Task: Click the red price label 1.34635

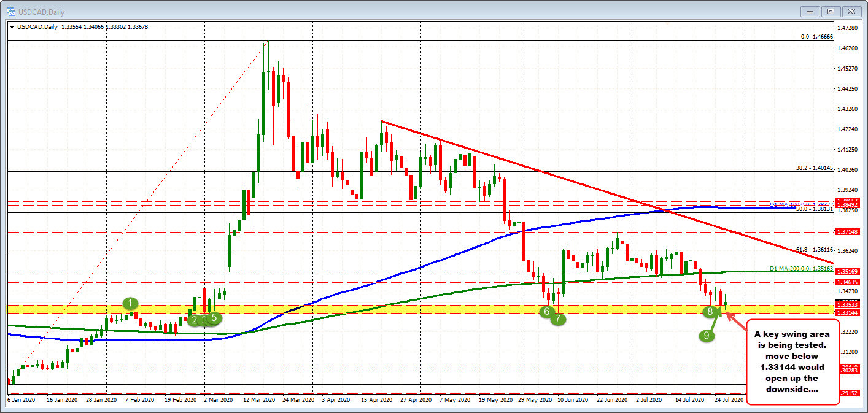Action: point(847,282)
